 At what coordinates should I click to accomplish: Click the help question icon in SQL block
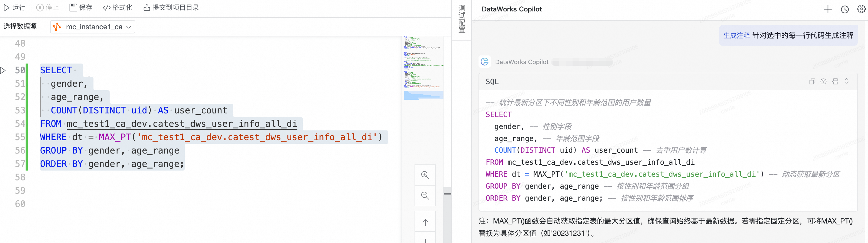[x=823, y=81]
